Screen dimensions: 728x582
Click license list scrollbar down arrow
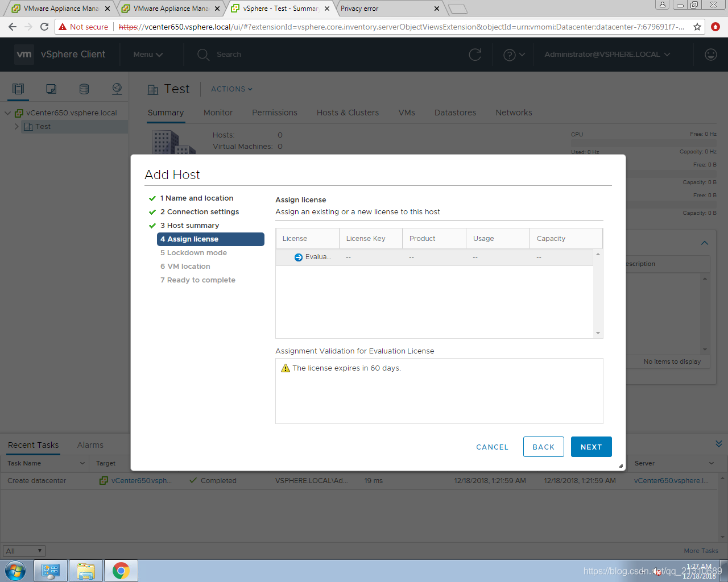pyautogui.click(x=598, y=333)
